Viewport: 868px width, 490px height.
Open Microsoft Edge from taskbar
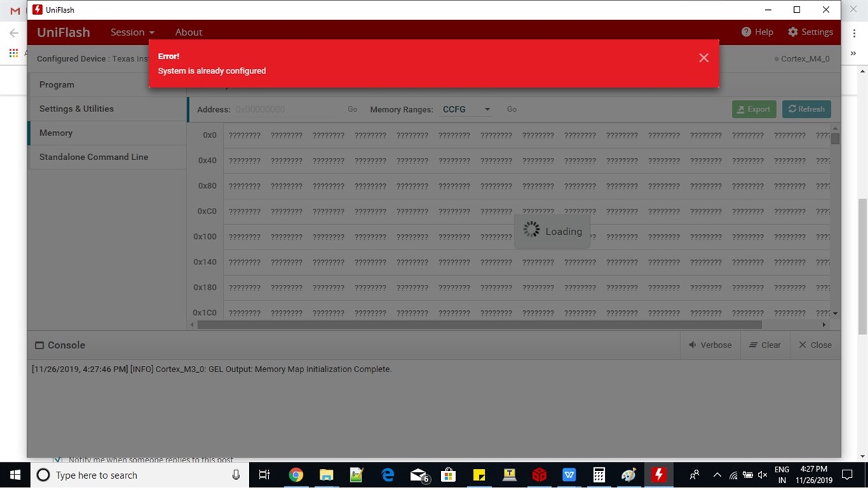point(387,475)
